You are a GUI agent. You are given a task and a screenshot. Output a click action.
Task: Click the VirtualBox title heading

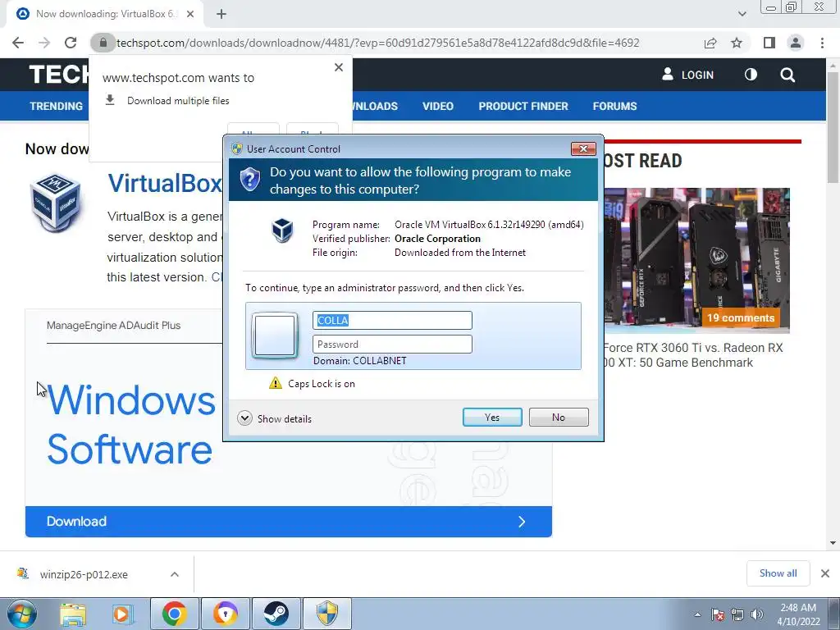(164, 184)
